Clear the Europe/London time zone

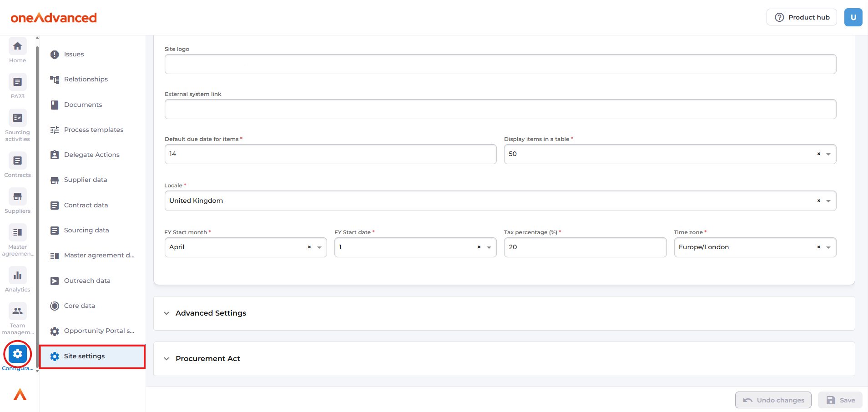point(818,247)
